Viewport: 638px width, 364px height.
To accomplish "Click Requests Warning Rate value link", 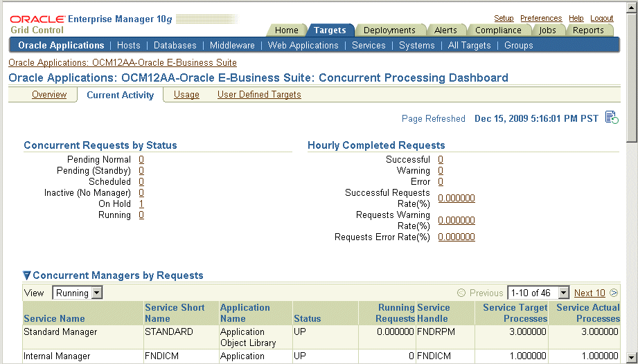I will [457, 220].
